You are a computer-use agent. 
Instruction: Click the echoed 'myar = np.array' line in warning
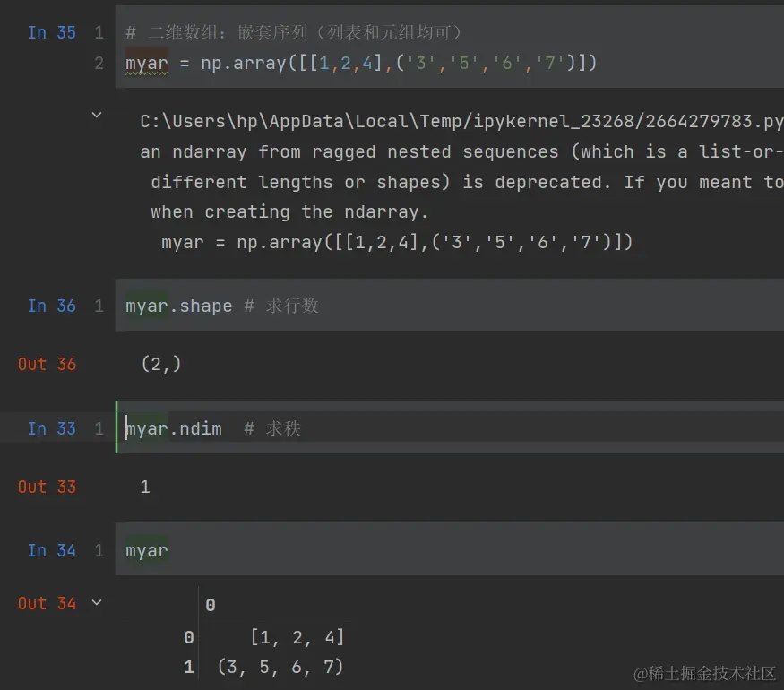pos(397,243)
